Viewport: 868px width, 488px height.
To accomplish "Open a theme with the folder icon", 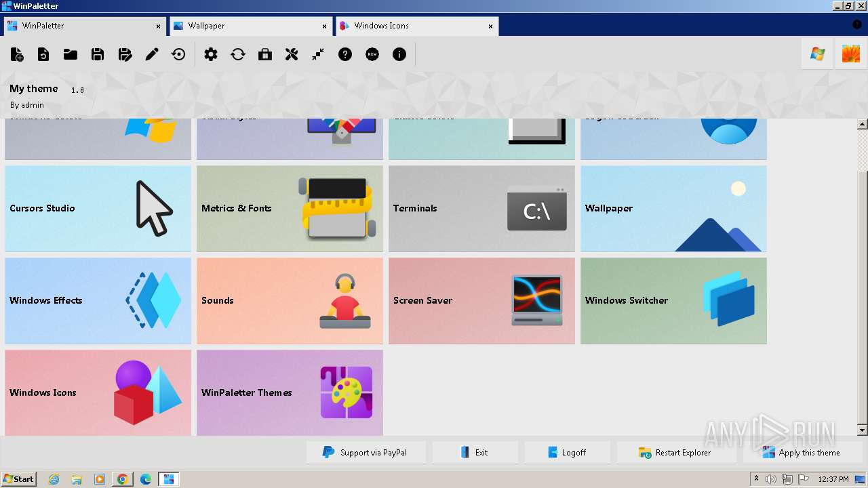I will [x=71, y=54].
